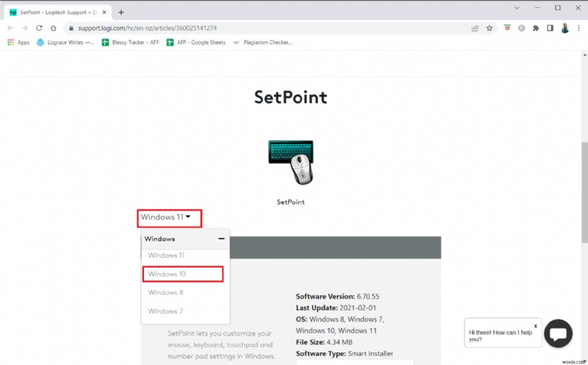The image size is (588, 365).
Task: Open the Plagiarism Checker bookmark
Action: 262,43
